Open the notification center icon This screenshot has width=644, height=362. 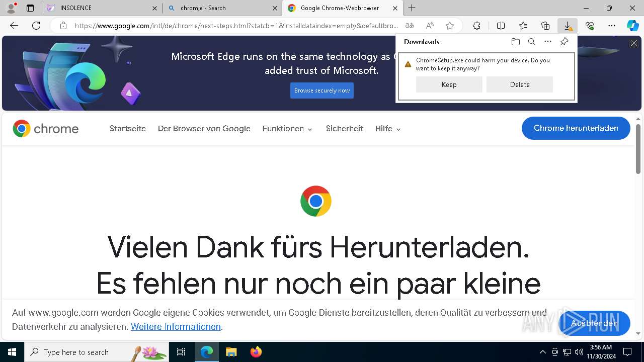pyautogui.click(x=627, y=352)
